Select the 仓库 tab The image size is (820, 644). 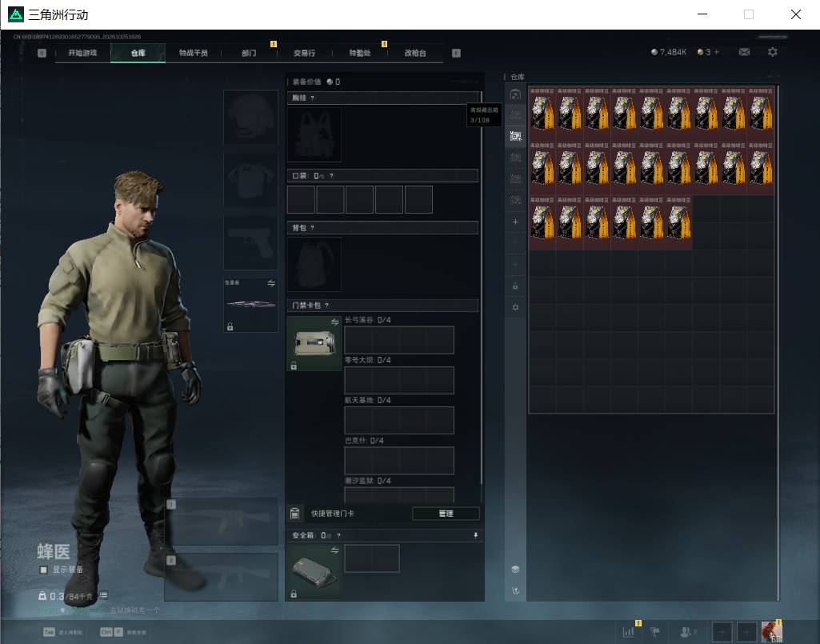(x=138, y=53)
